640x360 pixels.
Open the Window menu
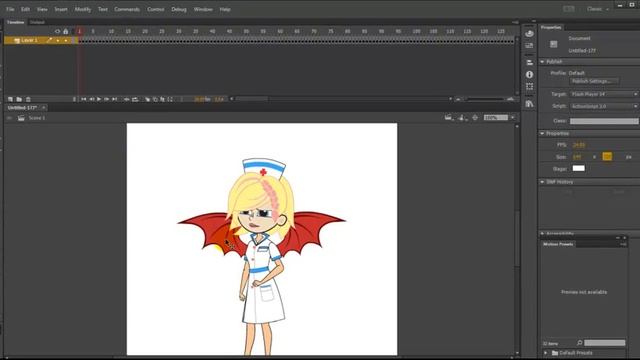[x=203, y=9]
